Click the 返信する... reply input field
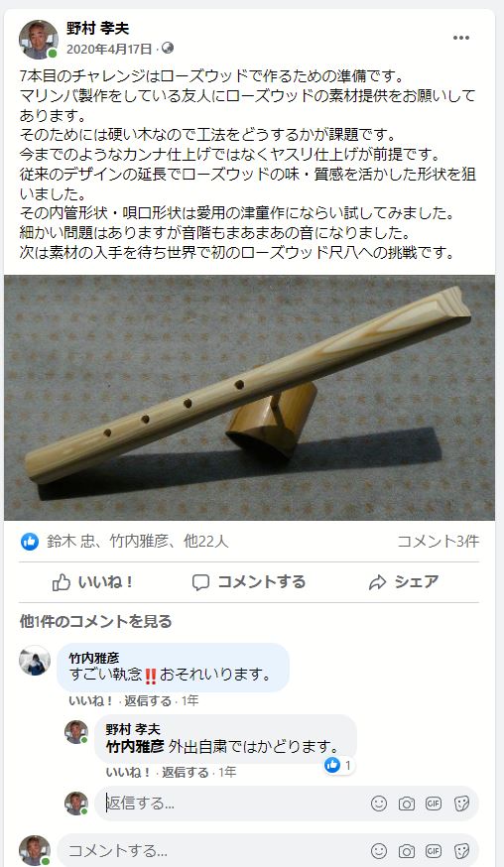This screenshot has height=867, width=504. 235,804
